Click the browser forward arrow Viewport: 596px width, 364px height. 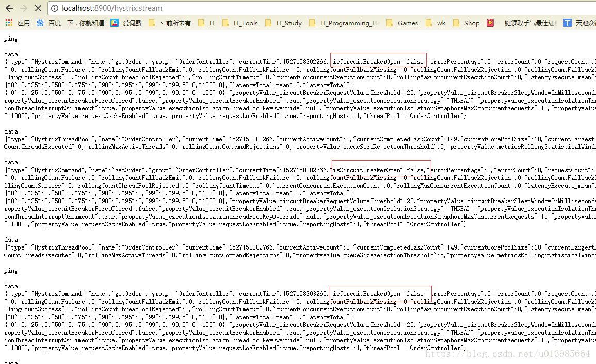(x=24, y=8)
